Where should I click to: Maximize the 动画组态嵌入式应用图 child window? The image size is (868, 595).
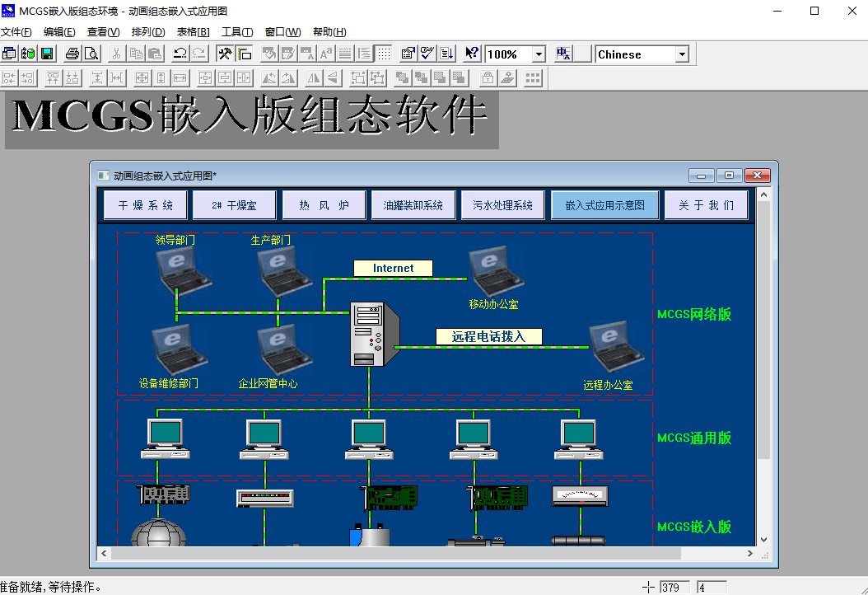click(729, 176)
